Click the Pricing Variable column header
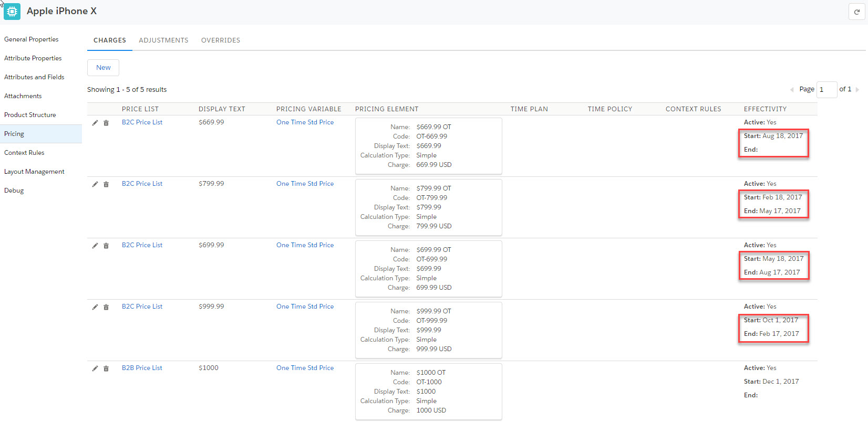Viewport: 868px width, 422px height. [x=309, y=109]
